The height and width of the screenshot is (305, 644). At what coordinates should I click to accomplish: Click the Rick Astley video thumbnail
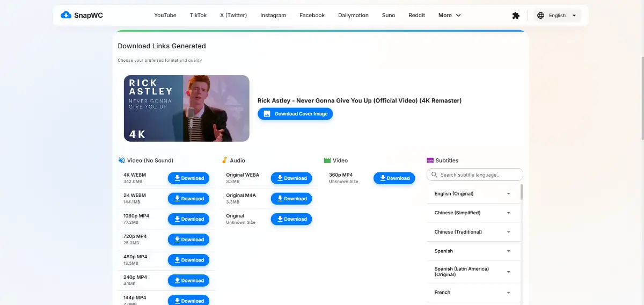[x=187, y=108]
